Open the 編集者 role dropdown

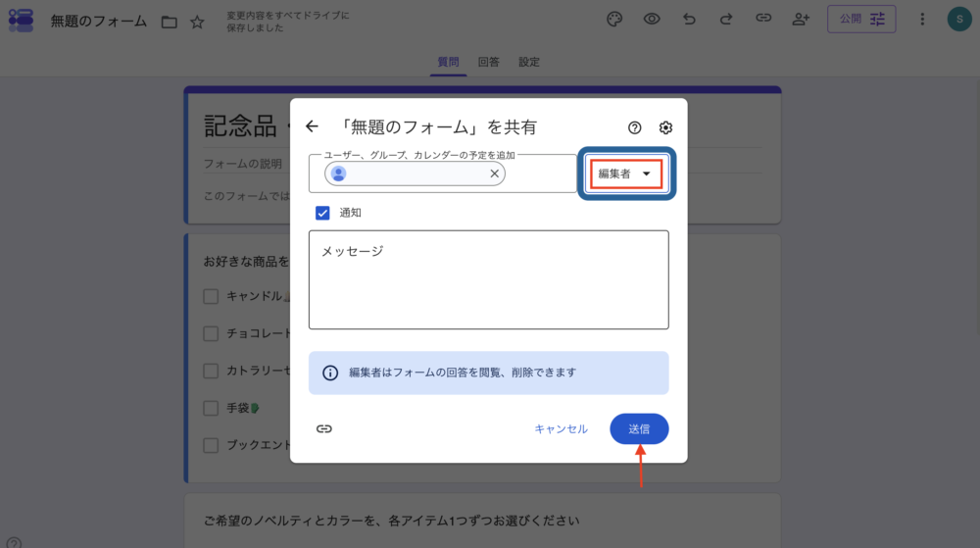tap(626, 174)
